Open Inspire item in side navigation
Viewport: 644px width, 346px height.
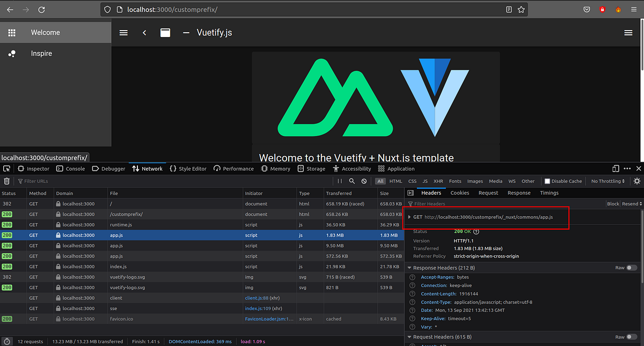coord(55,54)
